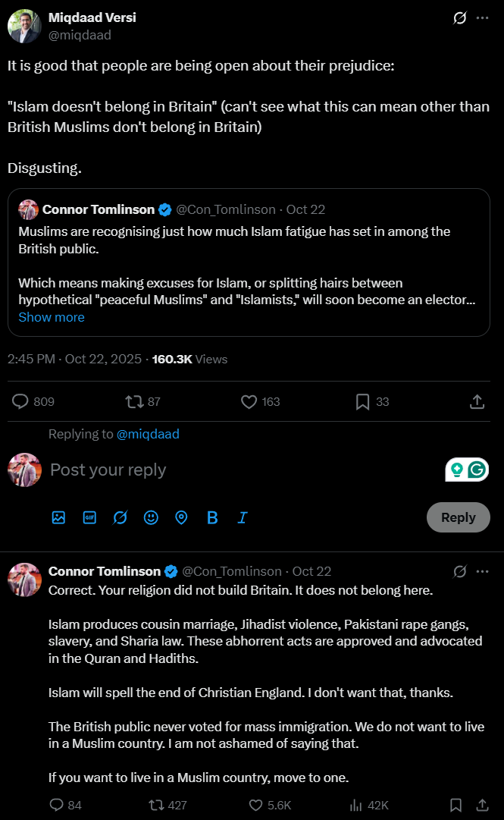Expand quoted tweet with Show more
Image resolution: width=504 pixels, height=820 pixels.
52,317
